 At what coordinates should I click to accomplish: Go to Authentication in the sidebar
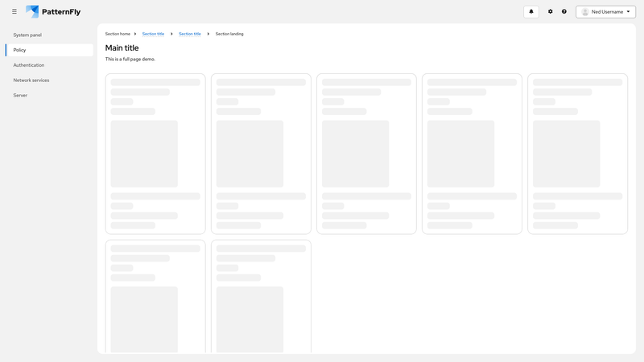[29, 65]
